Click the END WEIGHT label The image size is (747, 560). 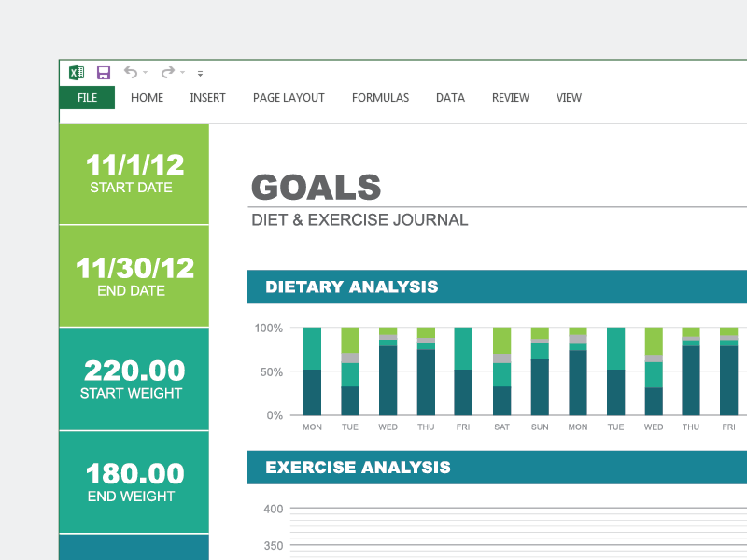coord(131,497)
